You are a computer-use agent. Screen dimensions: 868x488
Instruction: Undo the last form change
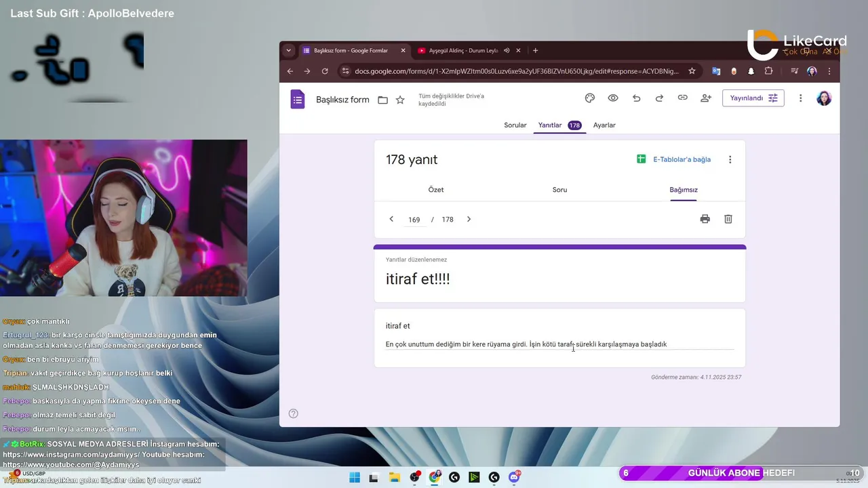pos(636,98)
